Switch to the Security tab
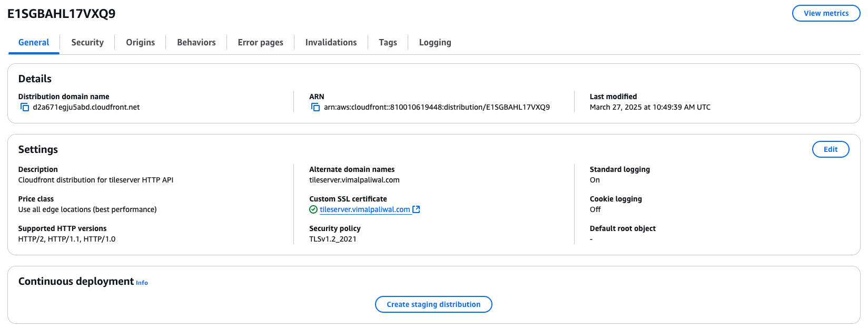 coord(87,42)
